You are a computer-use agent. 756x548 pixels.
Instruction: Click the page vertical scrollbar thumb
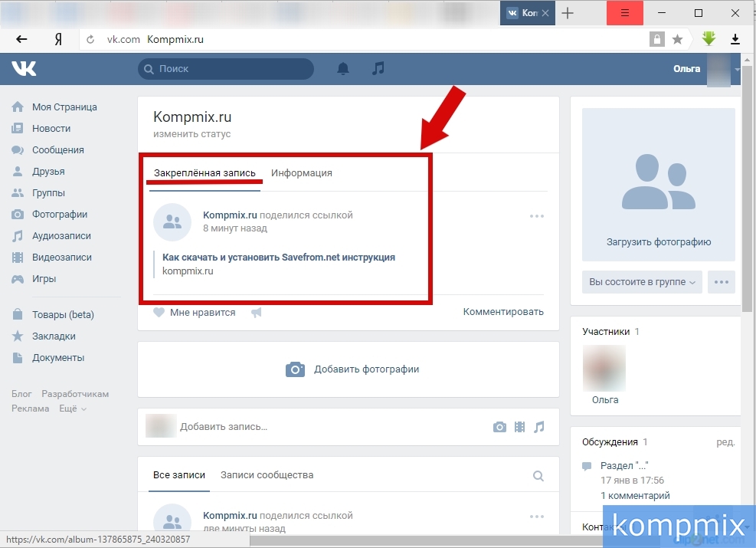coord(748,188)
